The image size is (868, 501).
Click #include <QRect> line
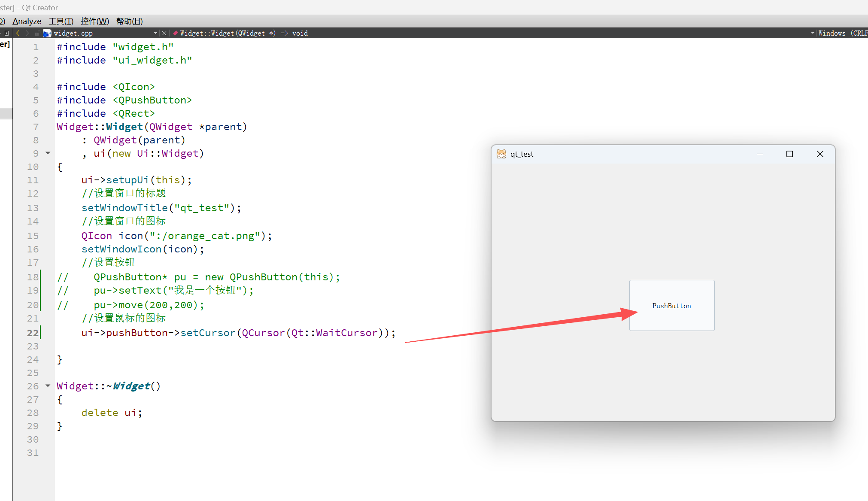coord(106,113)
